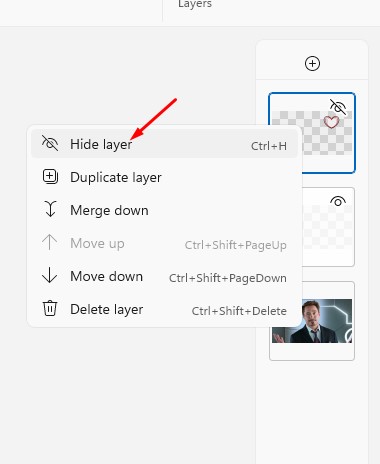Toggle the eye icon on middle layer
The height and width of the screenshot is (464, 380).
point(338,201)
